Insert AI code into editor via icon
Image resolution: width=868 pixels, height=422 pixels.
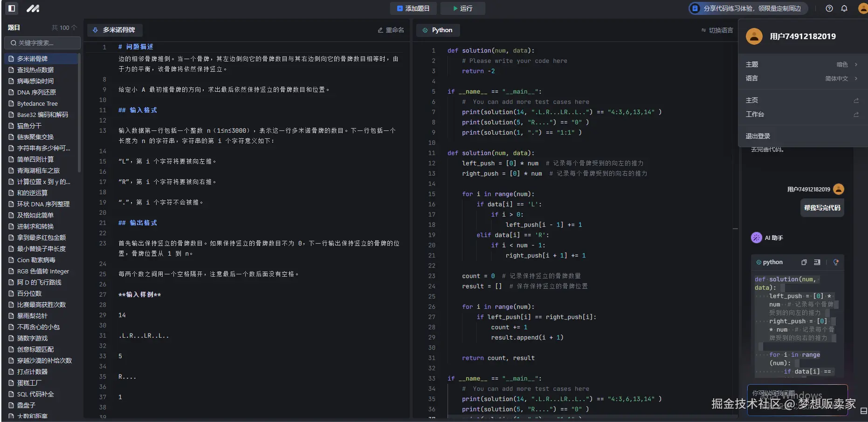[x=817, y=262]
